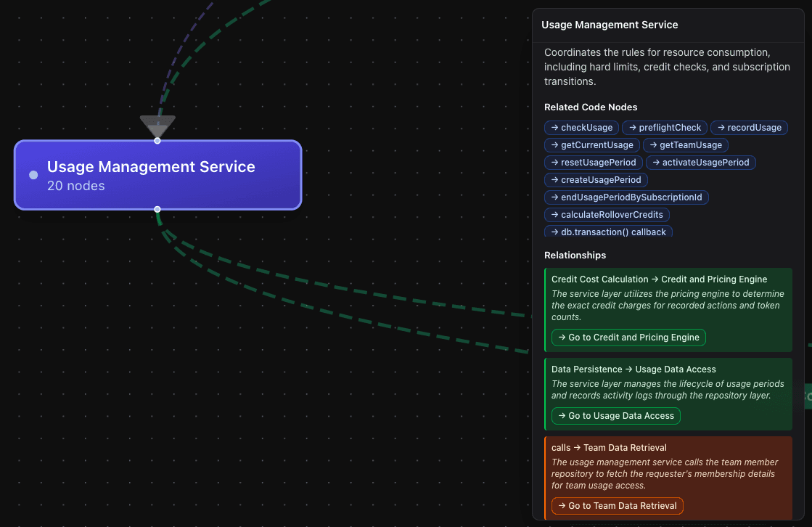
Task: Go to the activateUsagePeriod code node
Action: pyautogui.click(x=700, y=163)
